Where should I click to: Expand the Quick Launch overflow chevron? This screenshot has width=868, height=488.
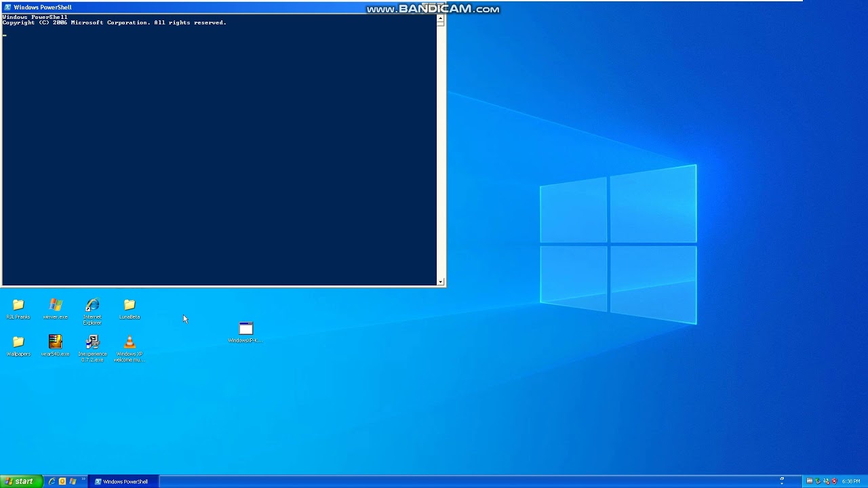(x=83, y=479)
